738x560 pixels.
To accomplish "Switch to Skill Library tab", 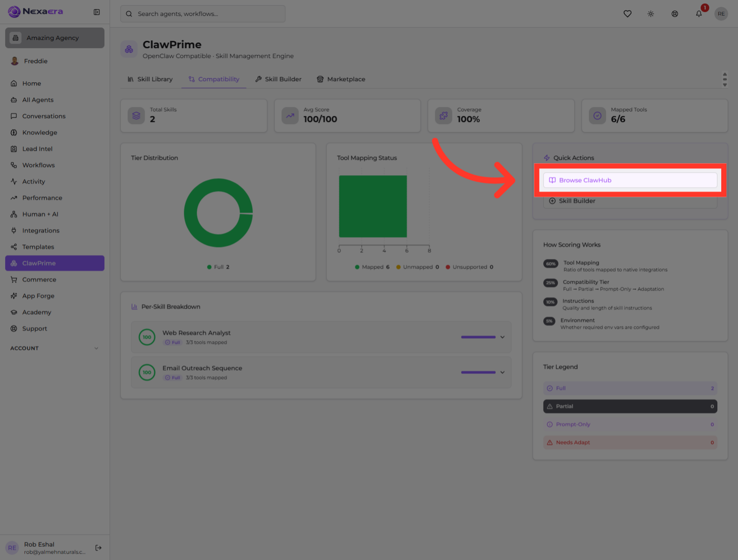I will coord(150,79).
